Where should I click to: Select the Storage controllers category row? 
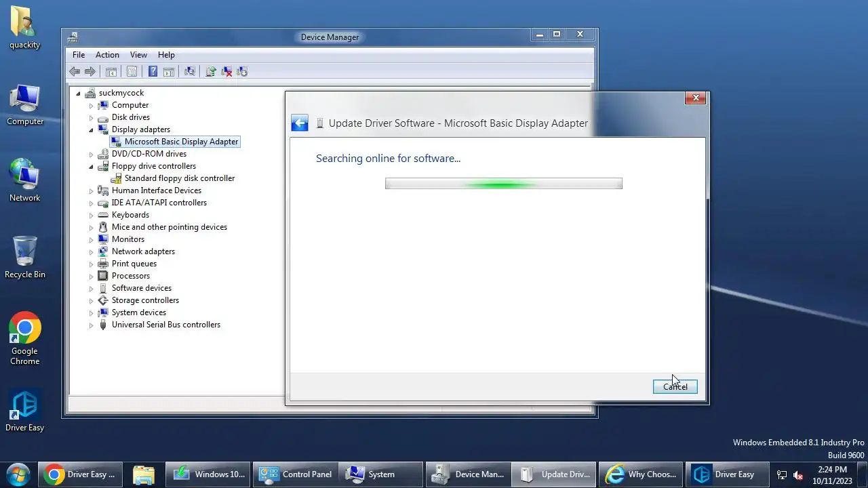(x=145, y=300)
